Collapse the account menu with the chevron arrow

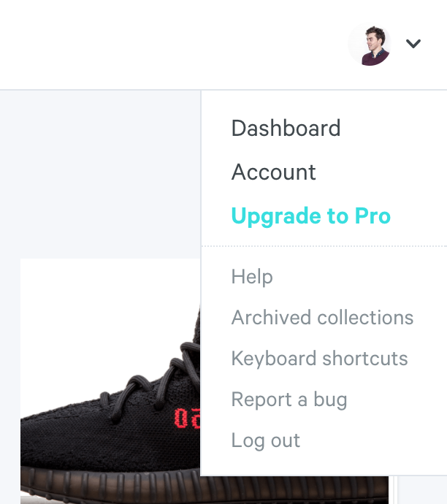click(413, 44)
